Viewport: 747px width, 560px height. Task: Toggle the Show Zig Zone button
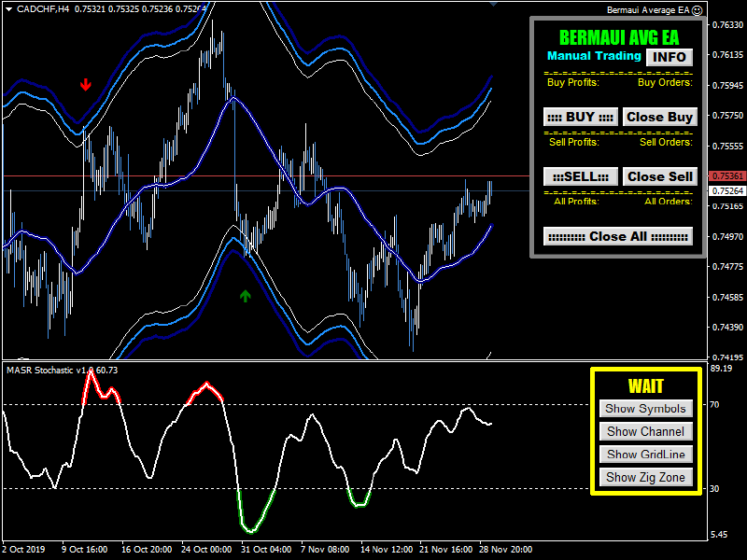(x=645, y=477)
